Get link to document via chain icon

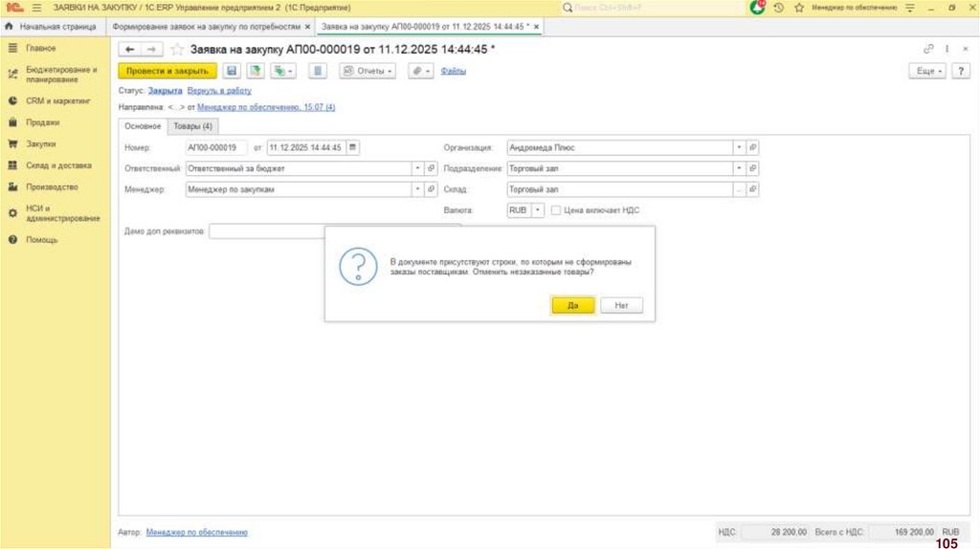click(x=928, y=49)
